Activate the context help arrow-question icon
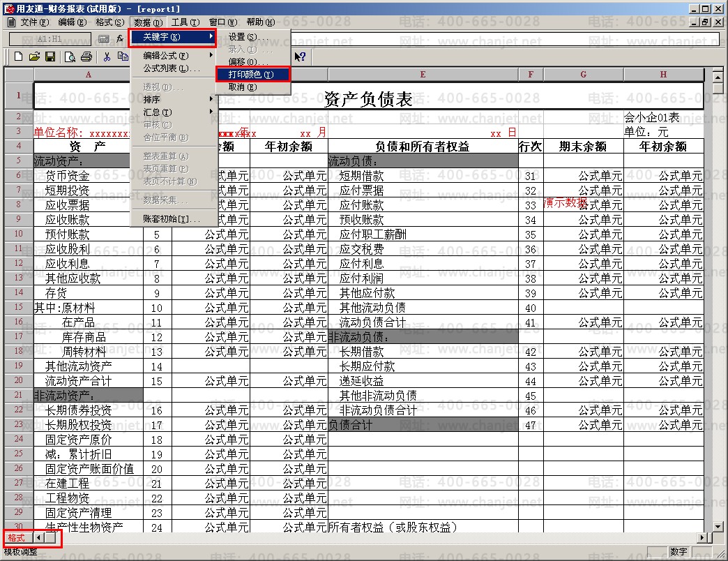Image resolution: width=728 pixels, height=561 pixels. [301, 57]
